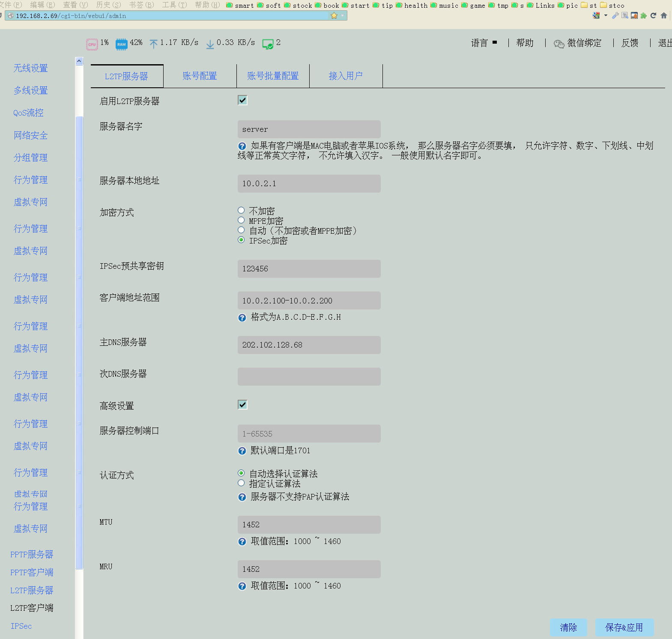
Task: Expand the pic bookmark folder
Action: tap(567, 5)
